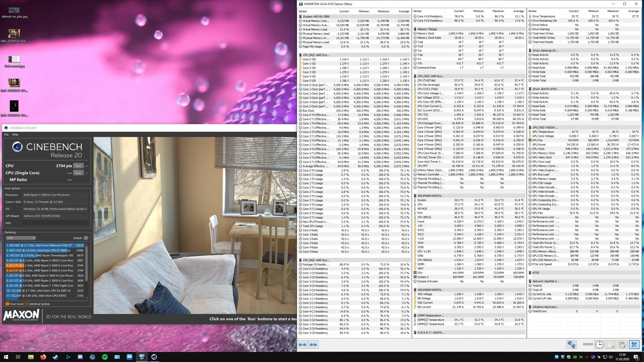Image resolution: width=644 pixels, height=362 pixels.
Task: Click the first Average column header in HWiNFO
Action: click(x=400, y=11)
